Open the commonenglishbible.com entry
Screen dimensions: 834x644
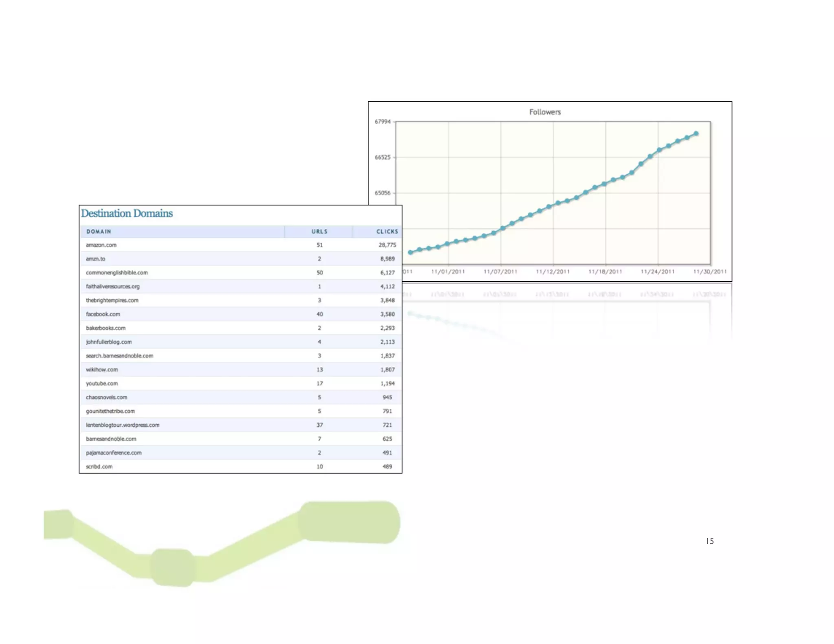pos(116,273)
